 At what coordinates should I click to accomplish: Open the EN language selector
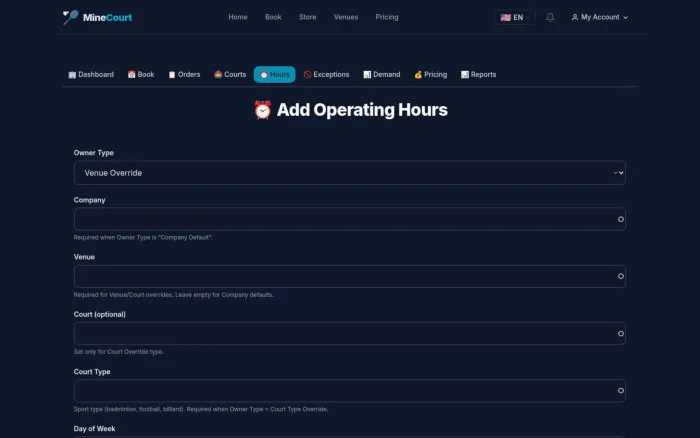tap(515, 17)
